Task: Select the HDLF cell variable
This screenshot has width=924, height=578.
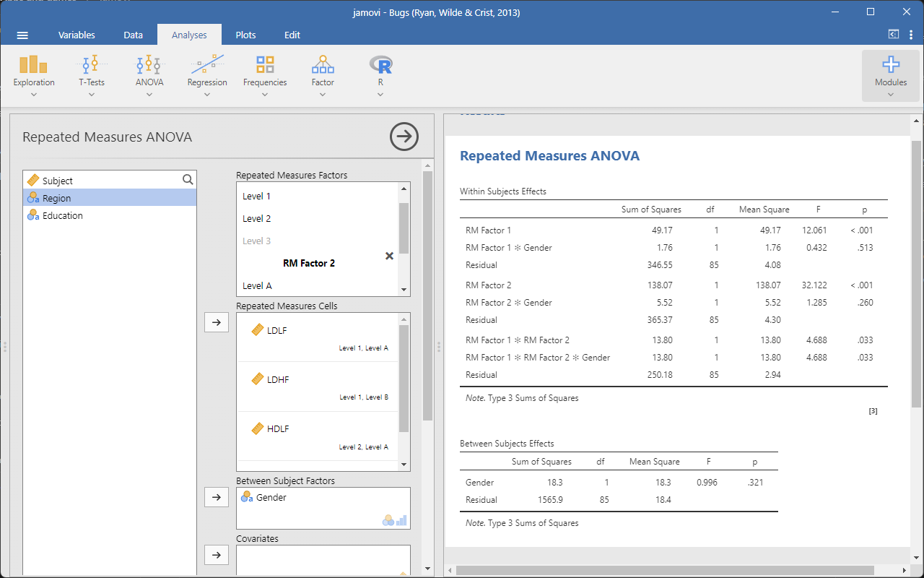Action: click(317, 436)
